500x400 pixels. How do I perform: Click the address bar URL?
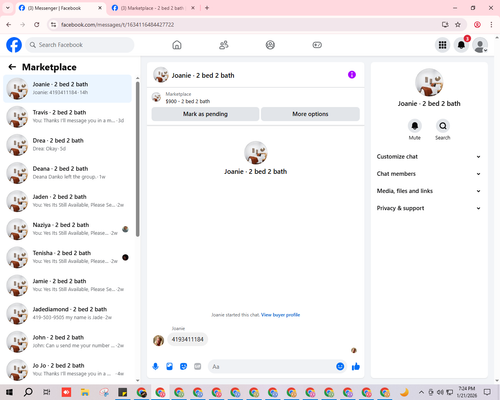click(x=117, y=25)
